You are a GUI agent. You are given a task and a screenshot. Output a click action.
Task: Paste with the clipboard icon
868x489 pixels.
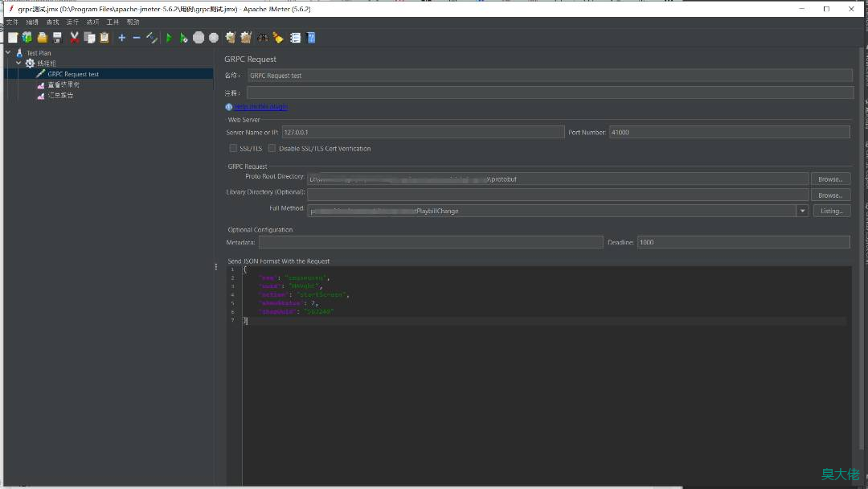tap(104, 38)
